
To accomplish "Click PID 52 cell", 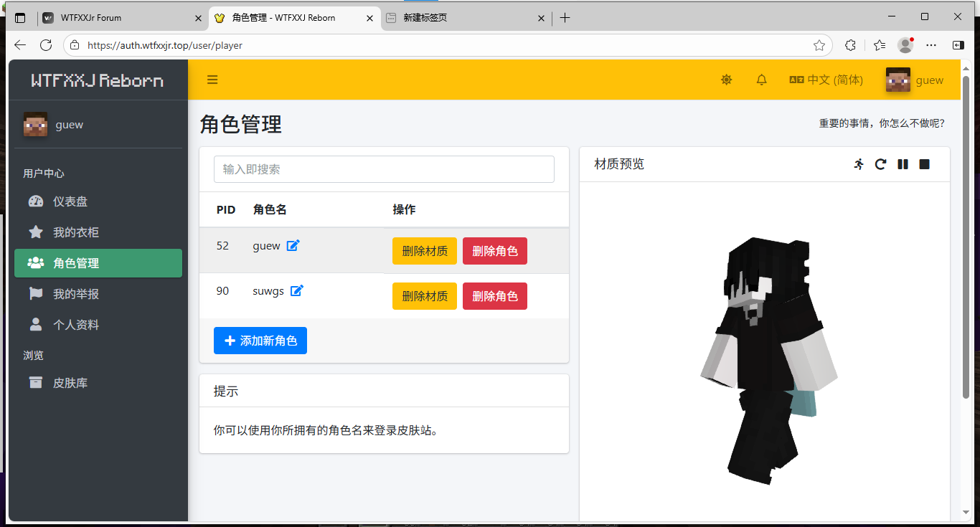I will click(x=222, y=246).
